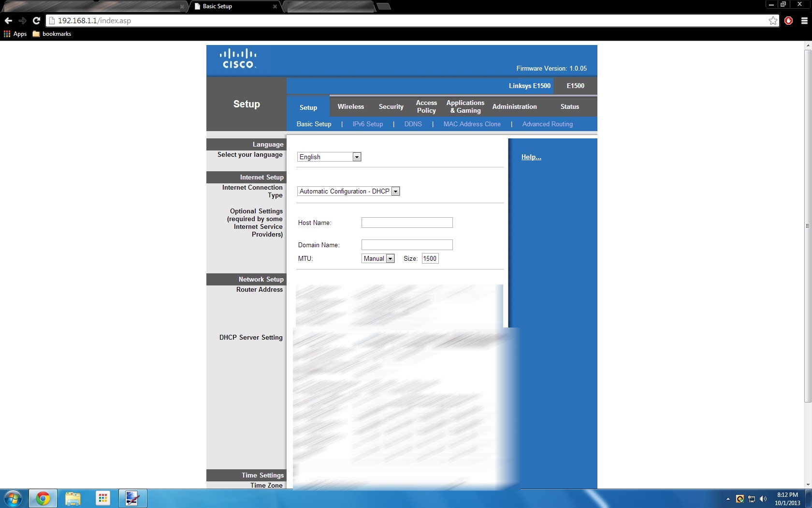Viewport: 812px width, 508px height.
Task: Go to MAC Address Clone settings
Action: [x=472, y=124]
